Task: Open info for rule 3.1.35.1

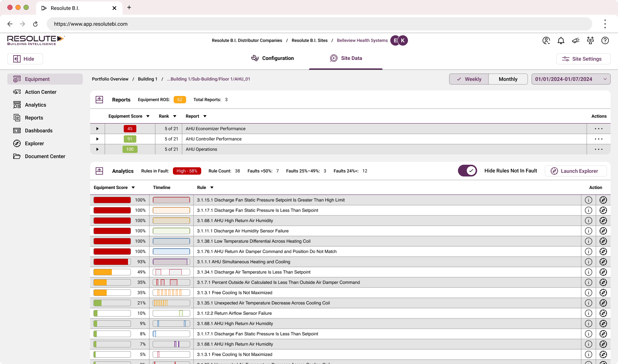Action: click(x=589, y=303)
